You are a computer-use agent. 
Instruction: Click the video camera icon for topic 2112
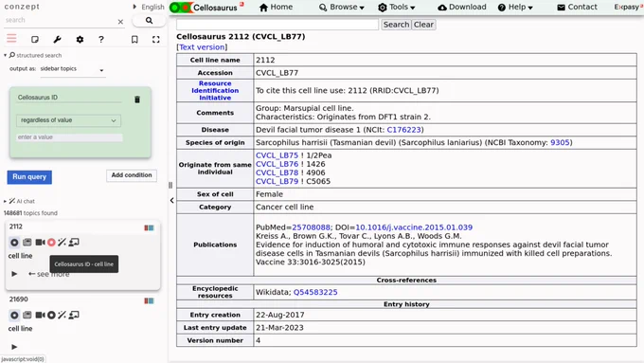click(40, 242)
